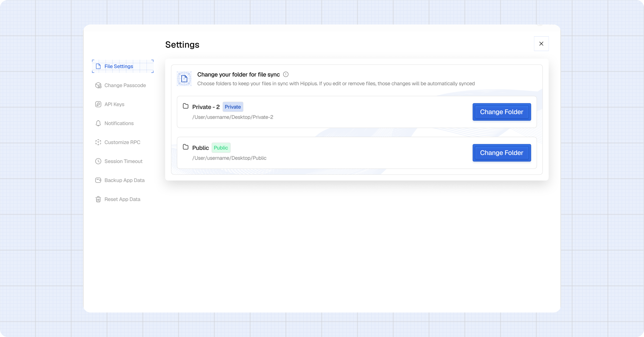Screen dimensions: 644x337
Task: Click the file sync document icon in header
Action: (184, 79)
